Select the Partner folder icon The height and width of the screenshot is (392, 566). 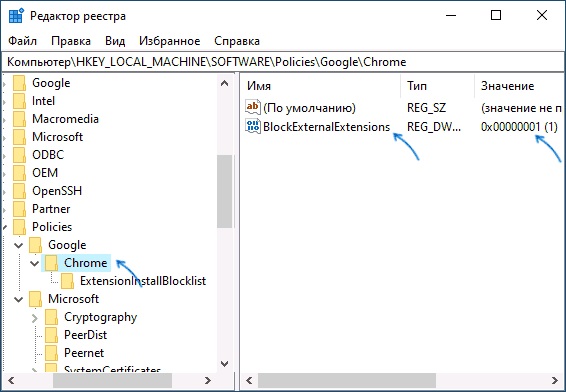click(x=19, y=209)
